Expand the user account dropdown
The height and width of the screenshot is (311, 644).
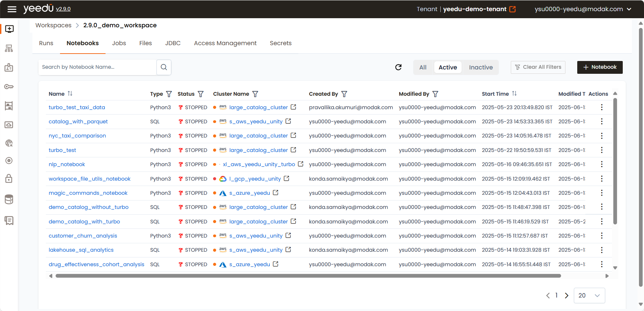629,9
